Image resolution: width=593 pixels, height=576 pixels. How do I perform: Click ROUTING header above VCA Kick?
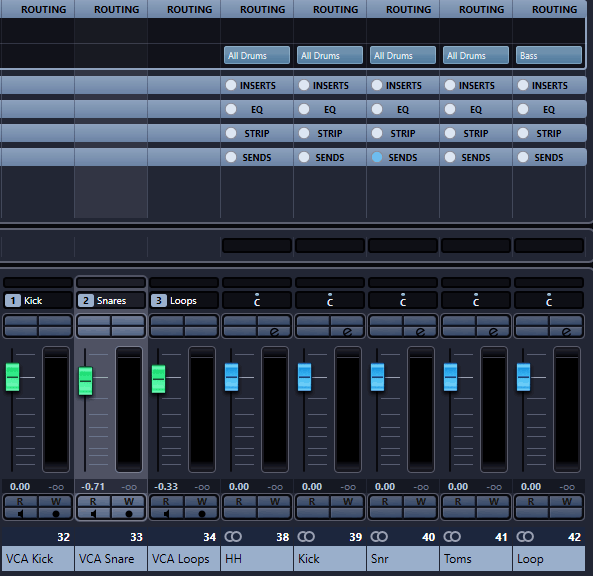coord(43,9)
